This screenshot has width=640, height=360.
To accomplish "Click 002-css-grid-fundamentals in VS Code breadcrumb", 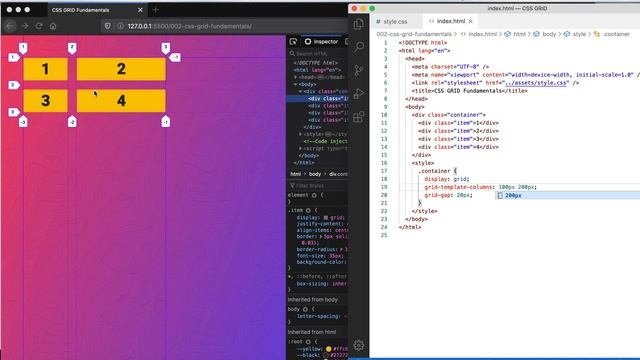I will coord(414,34).
